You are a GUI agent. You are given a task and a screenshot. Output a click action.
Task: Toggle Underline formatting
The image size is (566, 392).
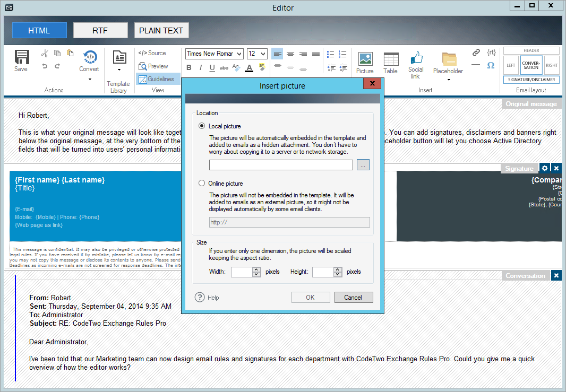212,67
